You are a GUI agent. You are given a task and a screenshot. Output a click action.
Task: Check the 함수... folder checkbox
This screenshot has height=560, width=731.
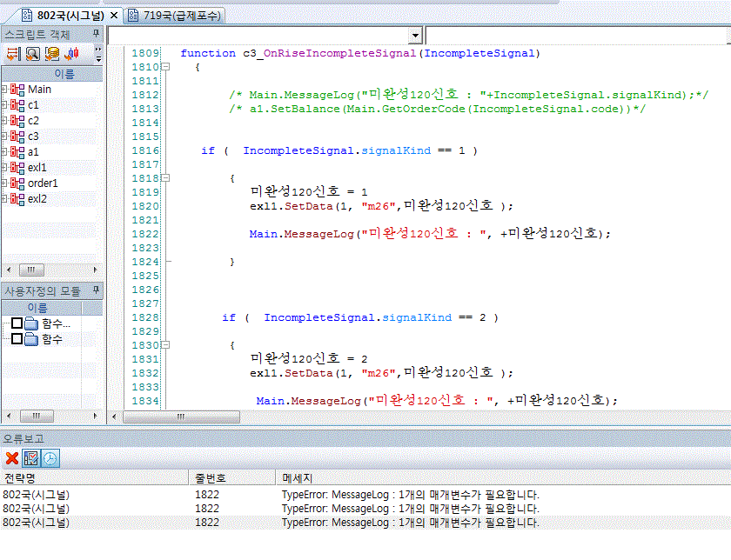(x=16, y=324)
